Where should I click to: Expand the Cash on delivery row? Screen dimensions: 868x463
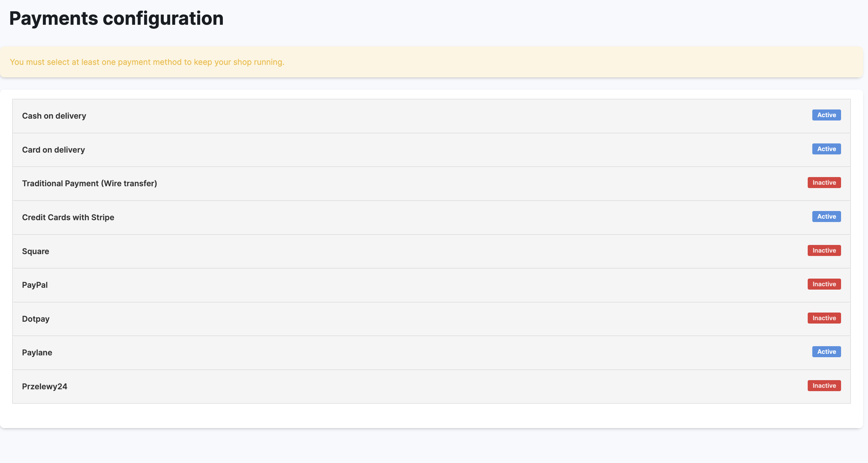click(54, 116)
